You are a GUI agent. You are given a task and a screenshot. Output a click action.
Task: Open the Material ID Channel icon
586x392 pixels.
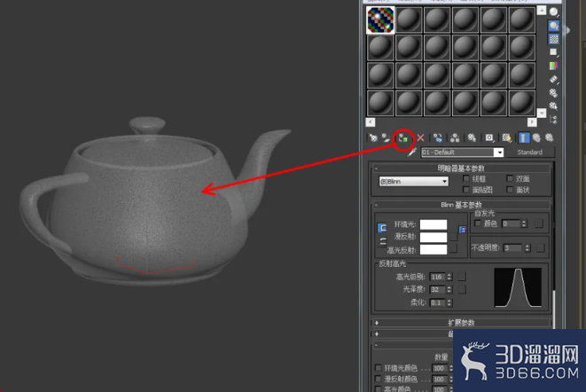(489, 138)
